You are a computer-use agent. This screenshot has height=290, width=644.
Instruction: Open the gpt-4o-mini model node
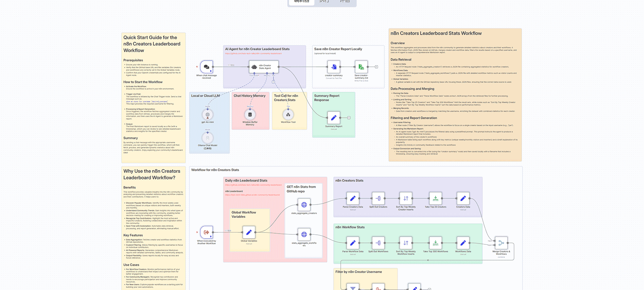point(207,114)
